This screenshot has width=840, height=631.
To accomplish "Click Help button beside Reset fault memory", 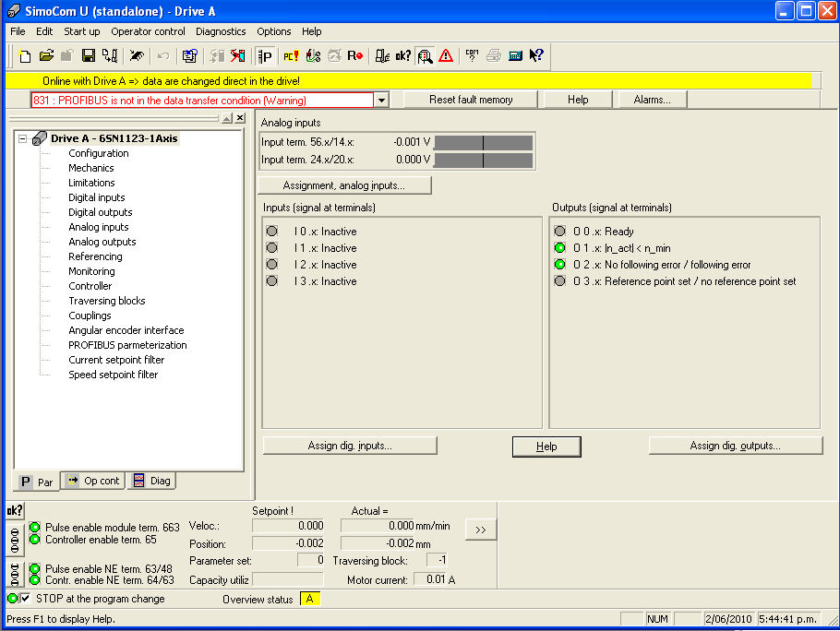I will pos(578,100).
